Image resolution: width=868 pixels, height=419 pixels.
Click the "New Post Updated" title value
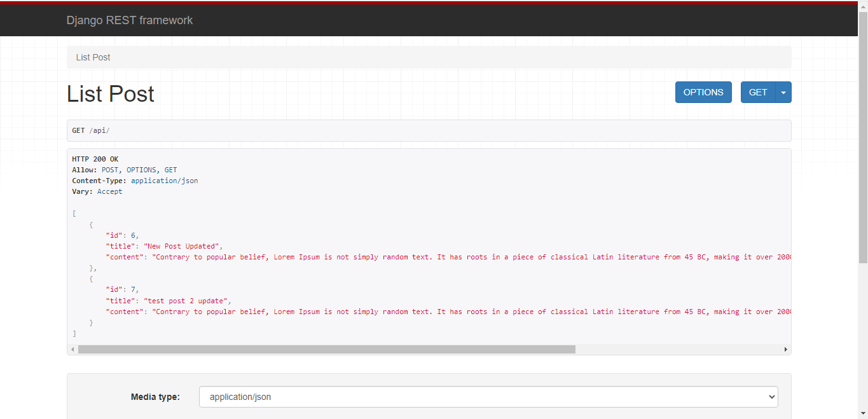[182, 246]
